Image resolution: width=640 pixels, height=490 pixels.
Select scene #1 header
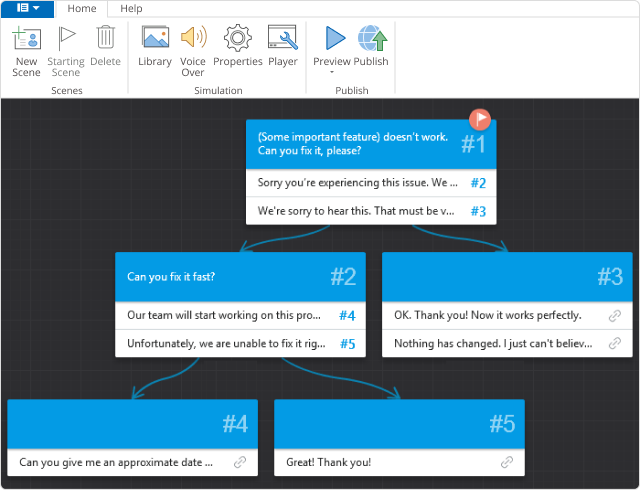[371, 144]
